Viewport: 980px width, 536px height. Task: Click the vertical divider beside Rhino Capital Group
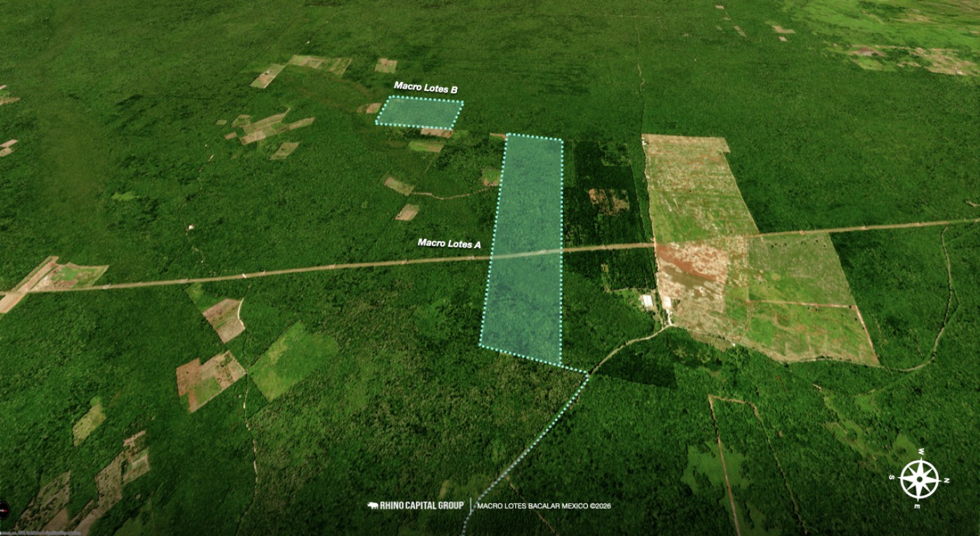point(470,505)
